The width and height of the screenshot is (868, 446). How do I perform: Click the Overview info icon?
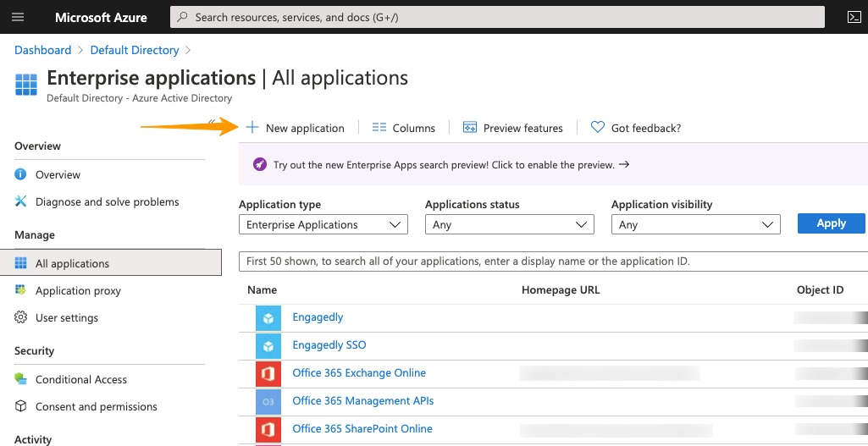20,174
